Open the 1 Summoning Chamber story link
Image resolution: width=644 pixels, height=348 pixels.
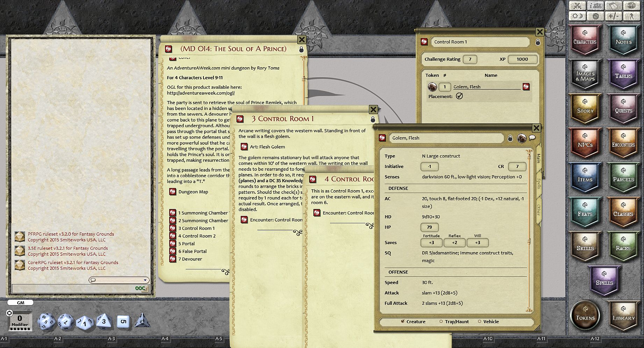tap(172, 213)
